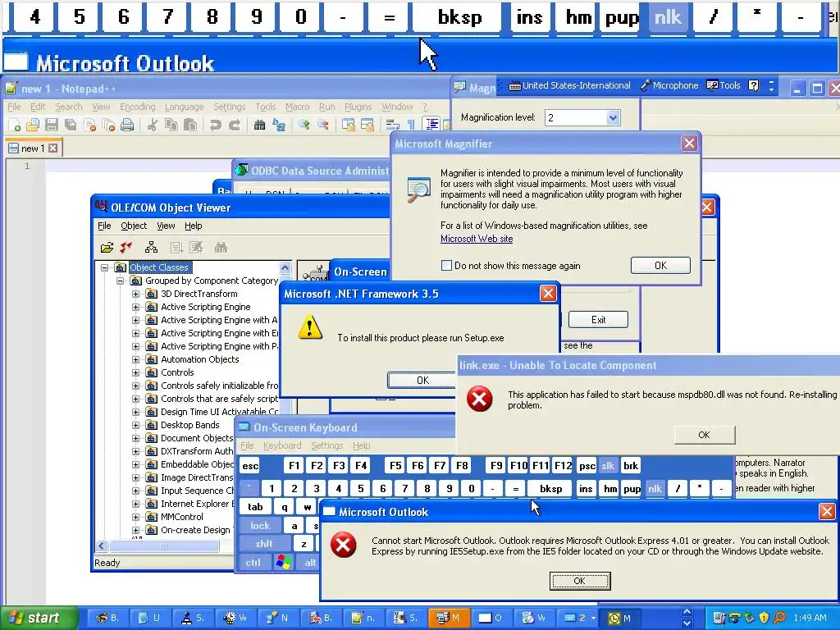Open the View menu in OLE/COM Viewer
Screen dimensions: 840x630
tap(166, 226)
